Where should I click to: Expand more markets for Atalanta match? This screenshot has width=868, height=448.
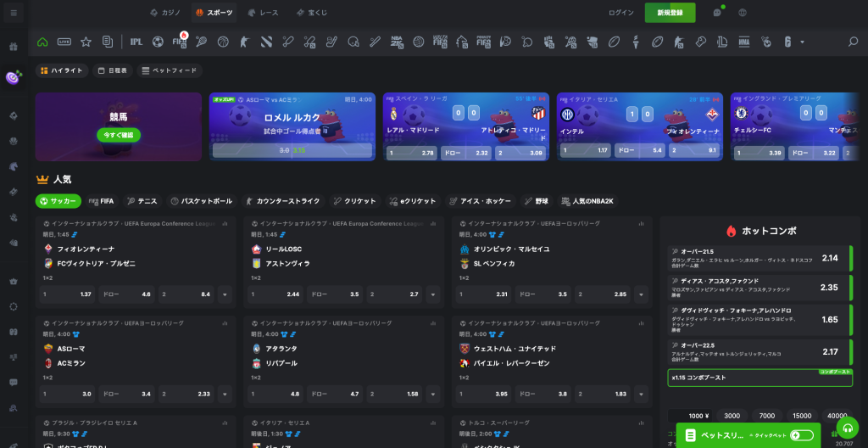click(x=433, y=395)
